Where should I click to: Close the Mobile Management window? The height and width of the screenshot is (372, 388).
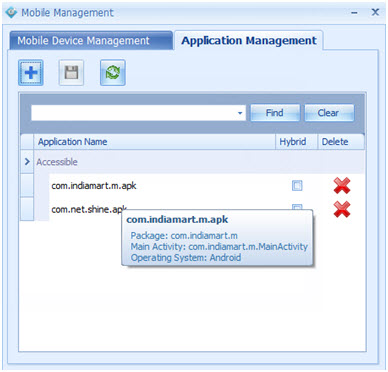(x=375, y=12)
